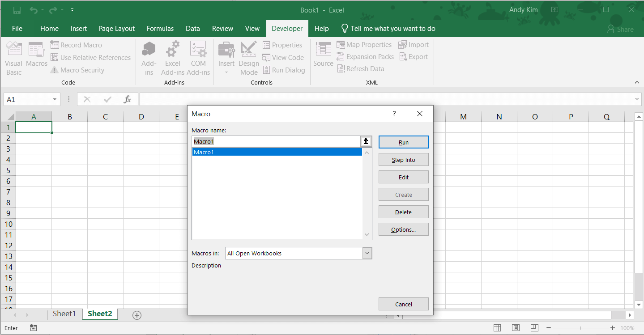Select Page Layout view icon in status bar

click(x=516, y=328)
